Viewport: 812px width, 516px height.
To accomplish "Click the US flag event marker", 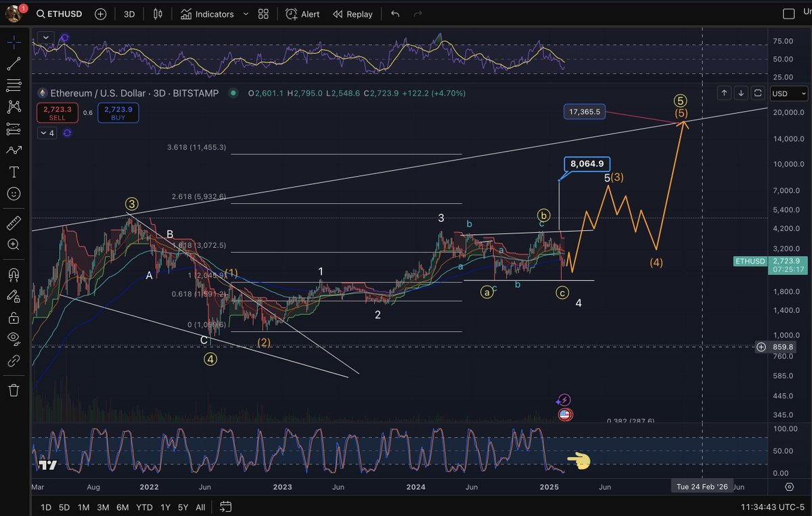I will coord(564,414).
